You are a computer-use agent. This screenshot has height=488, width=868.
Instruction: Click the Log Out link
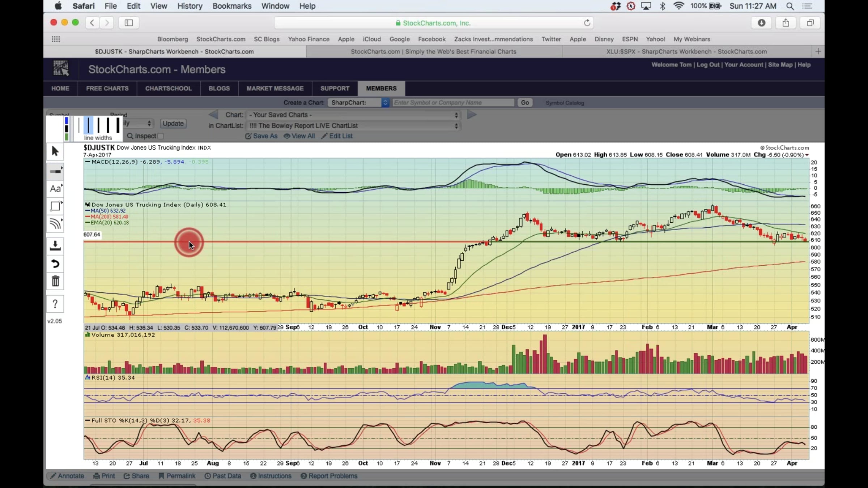click(x=708, y=65)
